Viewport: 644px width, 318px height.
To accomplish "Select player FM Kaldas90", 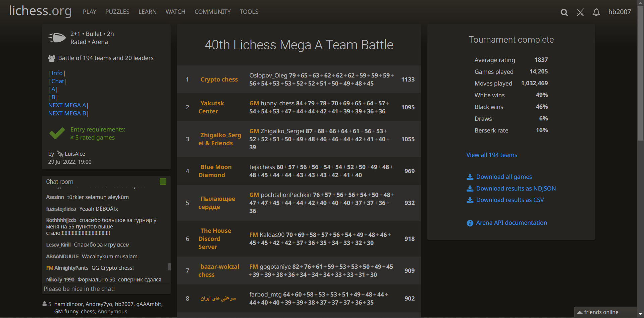I will (267, 235).
